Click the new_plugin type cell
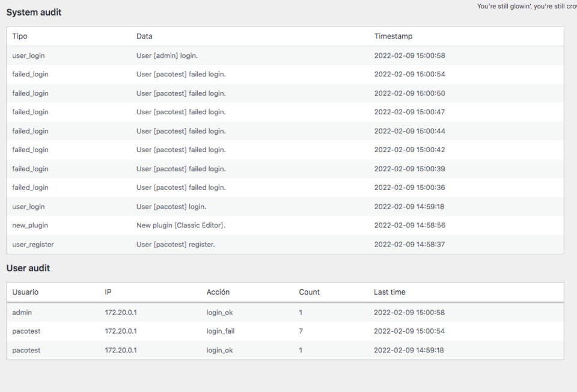Viewport: 577px width, 392px height. coord(30,225)
